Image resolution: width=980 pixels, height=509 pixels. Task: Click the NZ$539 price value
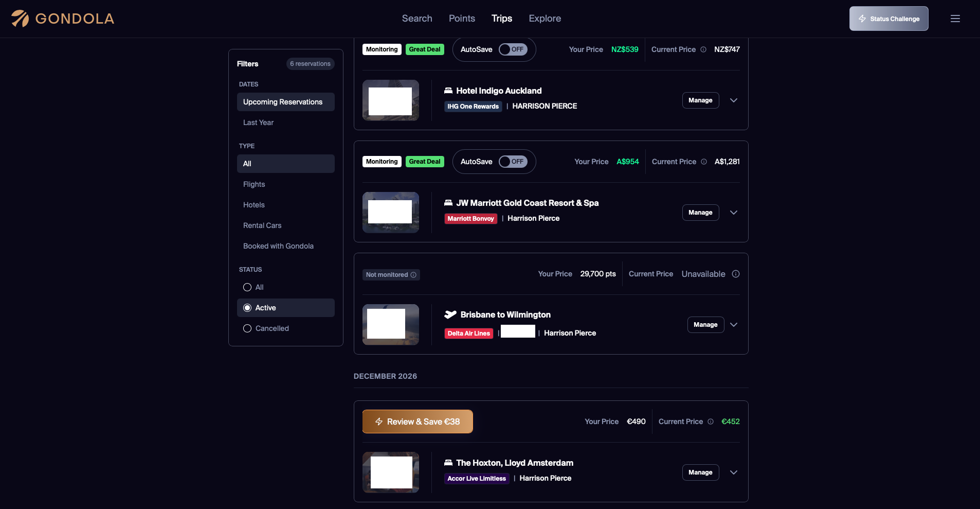click(625, 49)
